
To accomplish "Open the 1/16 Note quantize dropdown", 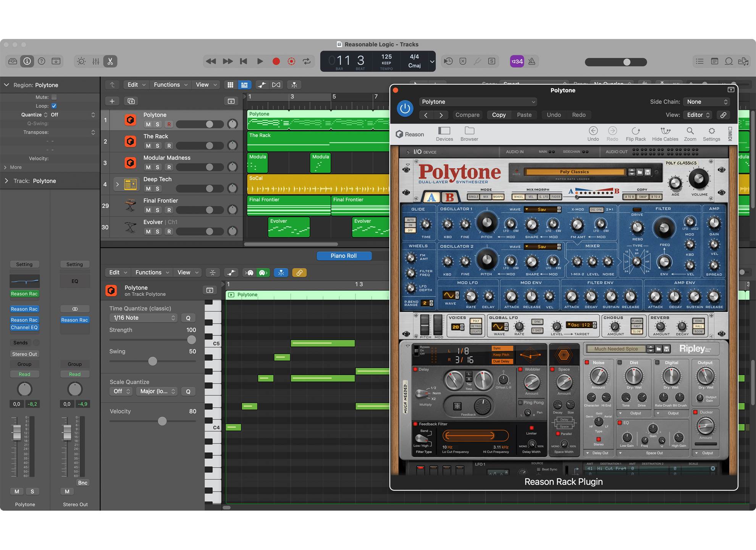I will tap(143, 318).
